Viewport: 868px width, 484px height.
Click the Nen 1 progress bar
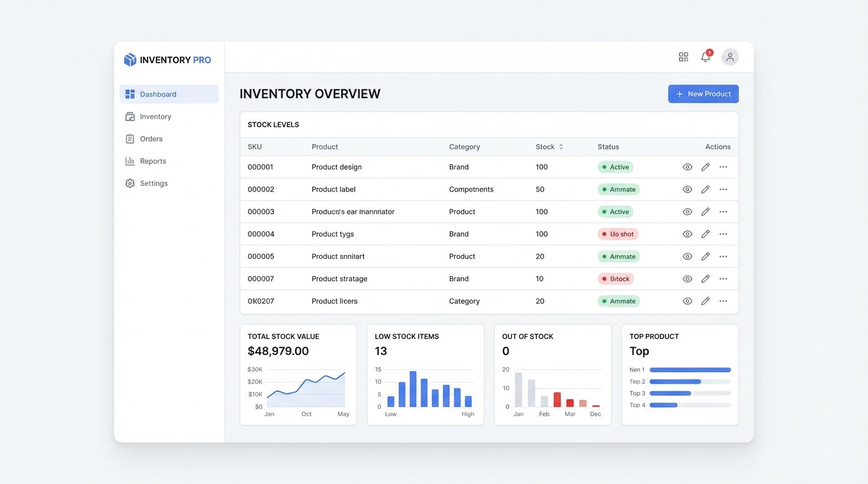click(689, 370)
